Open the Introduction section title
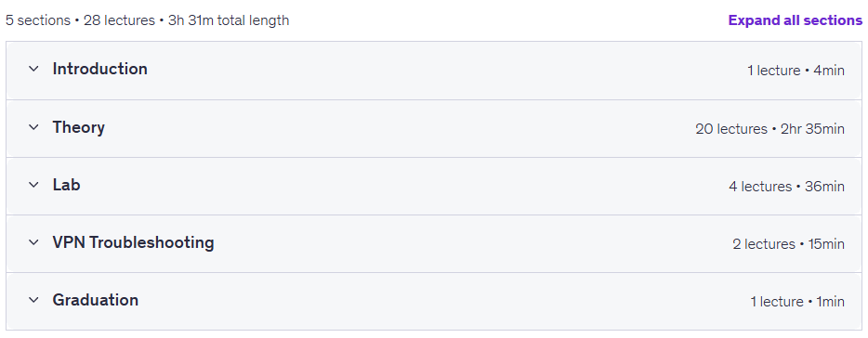This screenshot has width=868, height=338. (x=100, y=69)
